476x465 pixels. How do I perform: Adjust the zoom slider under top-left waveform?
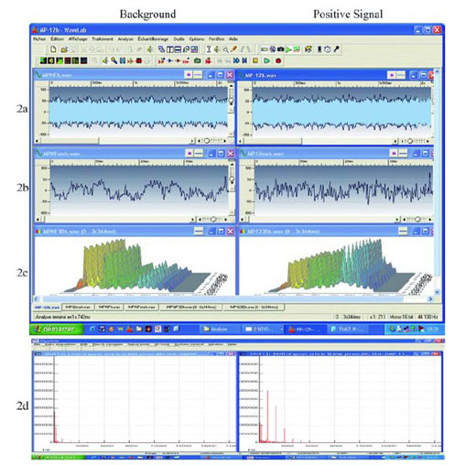[x=207, y=141]
